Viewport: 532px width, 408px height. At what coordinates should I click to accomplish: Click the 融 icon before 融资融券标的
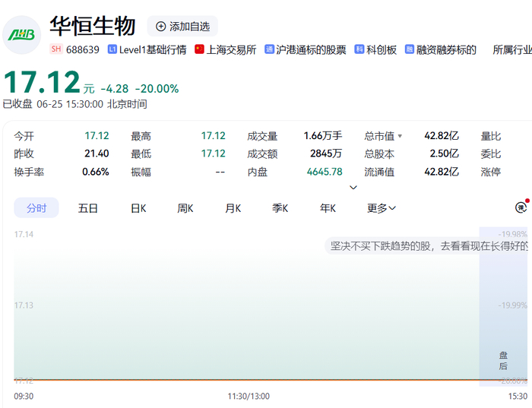[x=409, y=49]
